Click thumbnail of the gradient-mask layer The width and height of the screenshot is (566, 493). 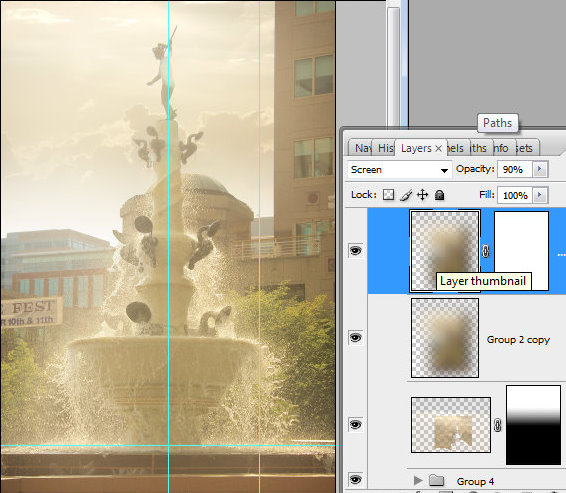pyautogui.click(x=451, y=425)
